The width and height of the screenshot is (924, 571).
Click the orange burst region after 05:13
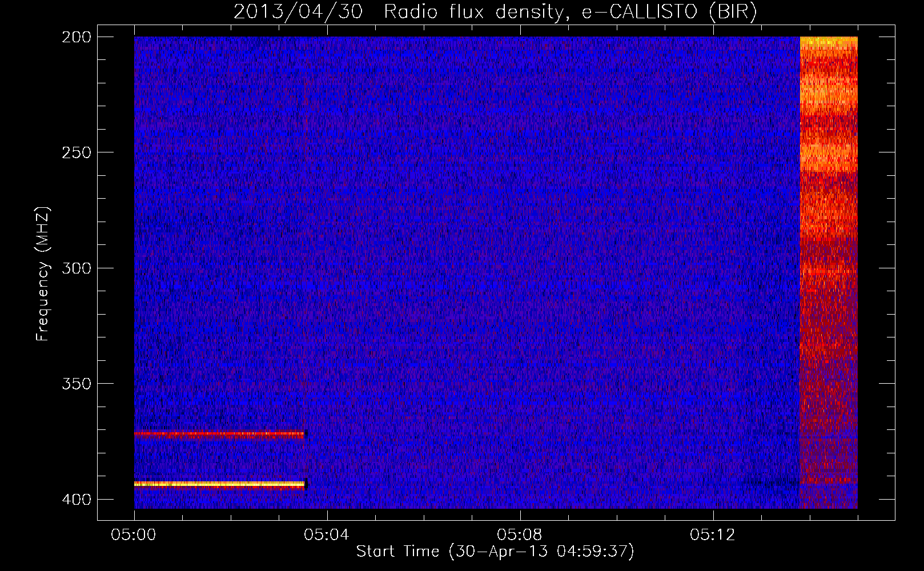point(829,272)
